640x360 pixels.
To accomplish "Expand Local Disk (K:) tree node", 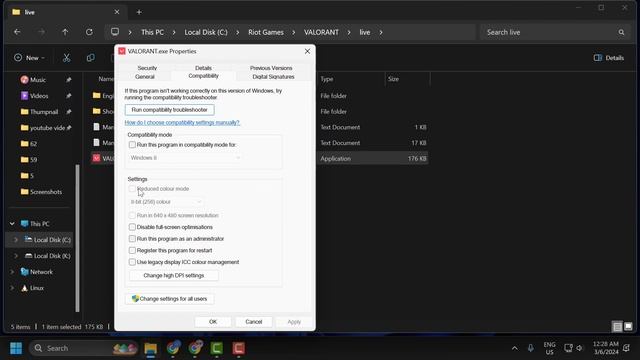I will pyautogui.click(x=16, y=256).
